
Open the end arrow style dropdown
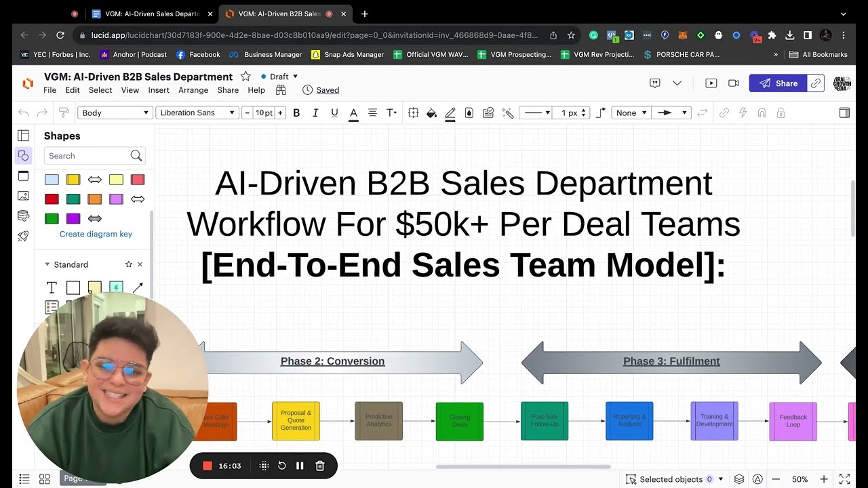pos(671,113)
